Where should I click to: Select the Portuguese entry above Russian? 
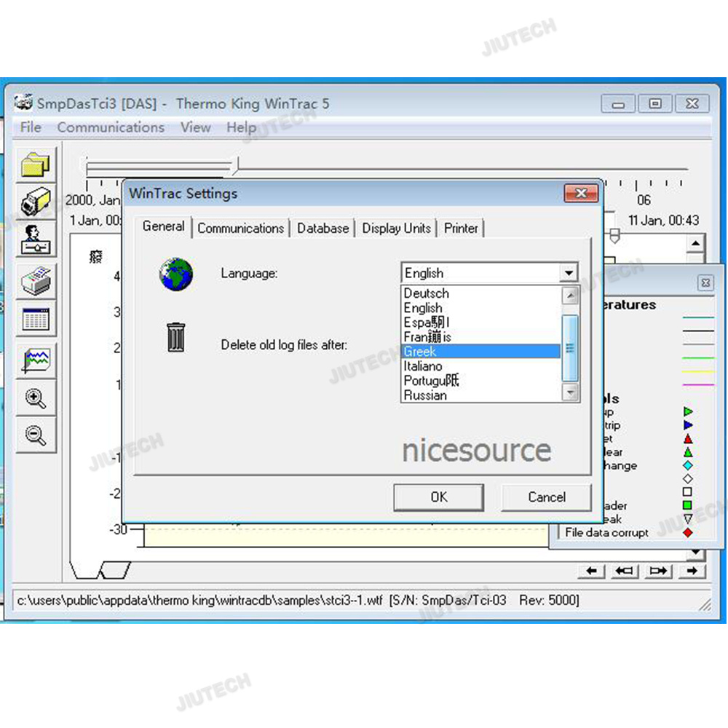coord(481,381)
